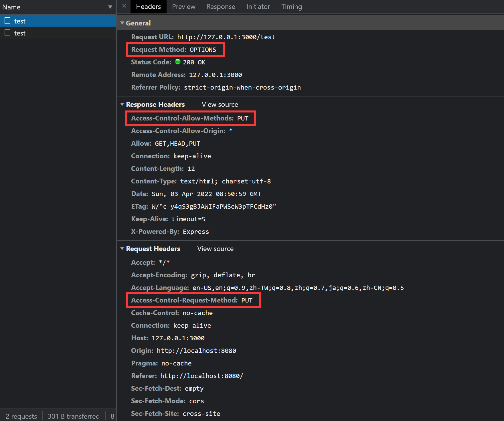Open the Name column sort dropdown arrow
This screenshot has height=421, width=504.
click(x=110, y=7)
